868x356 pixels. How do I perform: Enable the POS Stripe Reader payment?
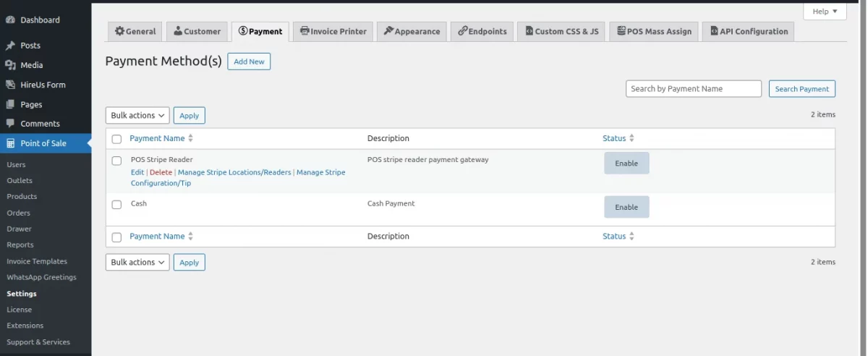coord(626,164)
